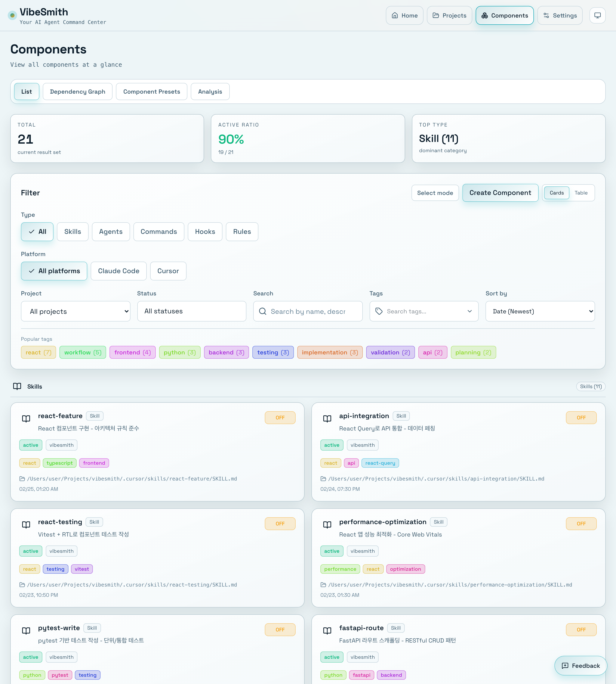
Task: Change sort order via Date (Newest) dropdown
Action: click(540, 311)
